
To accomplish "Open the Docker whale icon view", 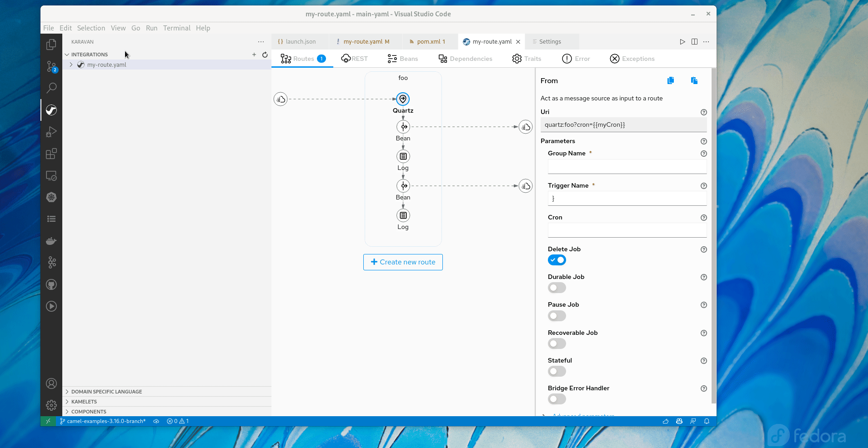I will (x=51, y=241).
